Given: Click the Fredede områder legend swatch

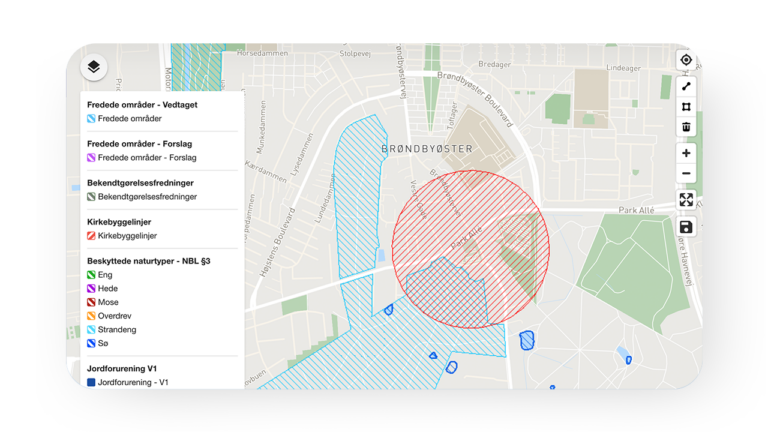Looking at the screenshot, I should pyautogui.click(x=92, y=119).
